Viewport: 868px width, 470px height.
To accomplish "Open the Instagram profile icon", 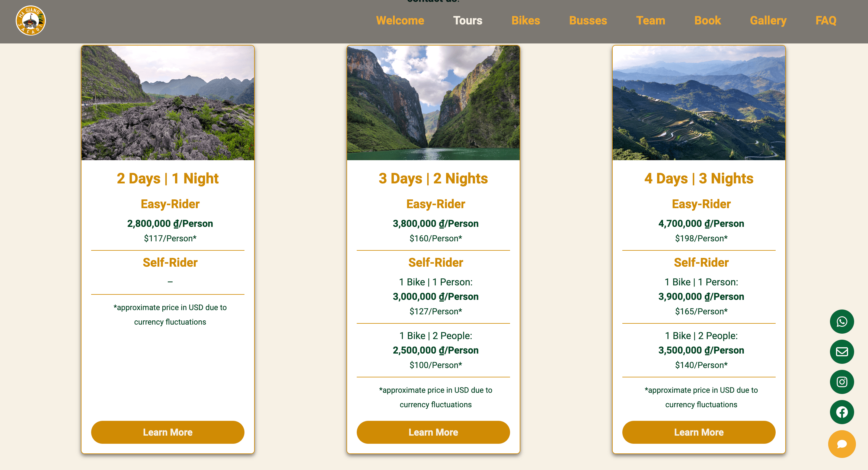I will pos(841,382).
